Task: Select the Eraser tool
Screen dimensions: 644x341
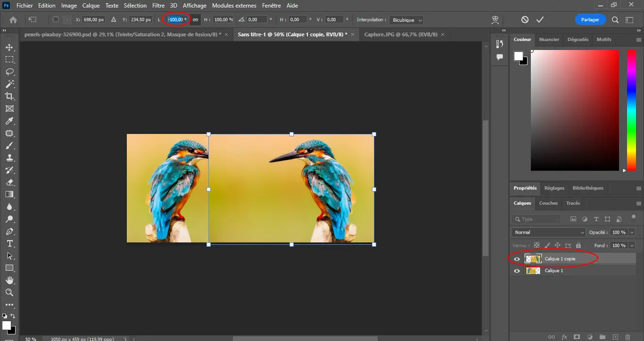Action: pyautogui.click(x=9, y=182)
